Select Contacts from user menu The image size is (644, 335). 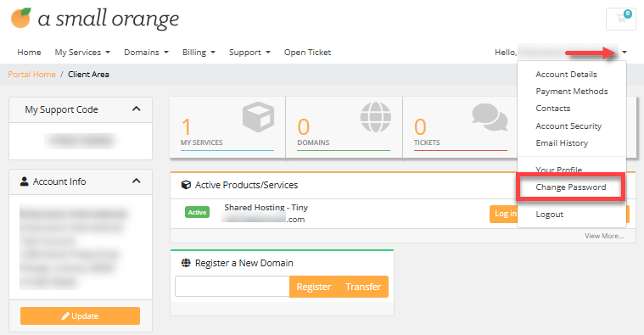coord(553,108)
